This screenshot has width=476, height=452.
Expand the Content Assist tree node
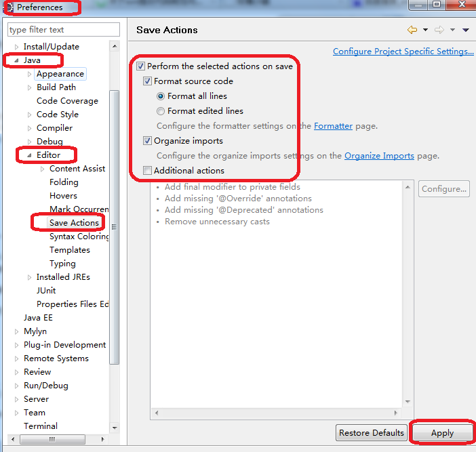point(43,169)
